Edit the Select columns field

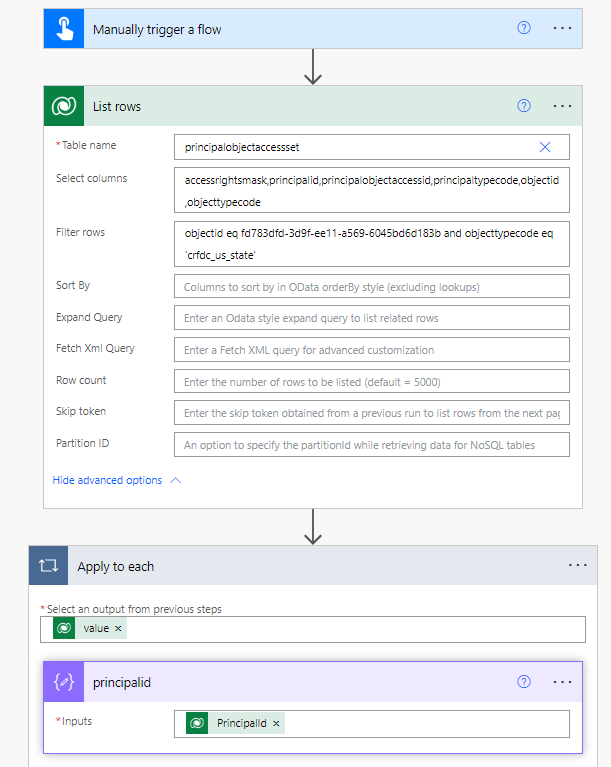point(372,190)
